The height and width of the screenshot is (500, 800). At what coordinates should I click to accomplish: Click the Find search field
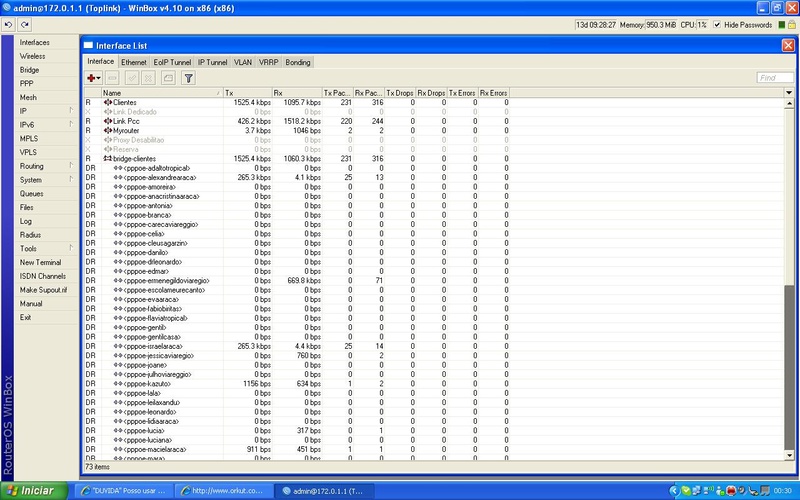[x=775, y=78]
